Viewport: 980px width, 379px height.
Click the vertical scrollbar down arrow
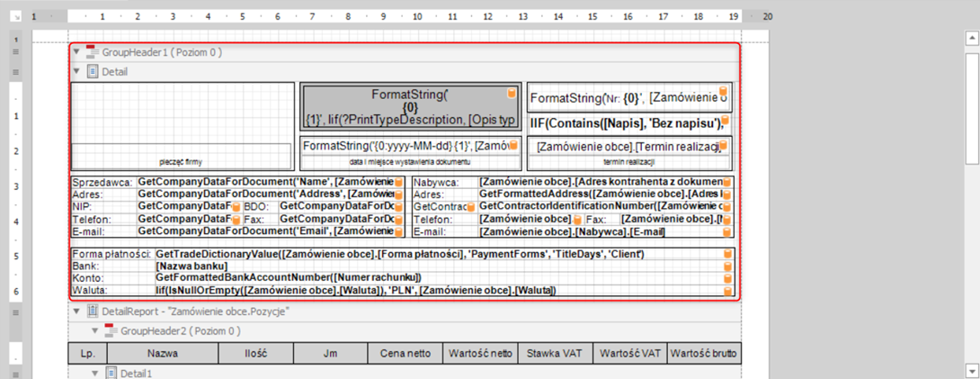[x=971, y=370]
